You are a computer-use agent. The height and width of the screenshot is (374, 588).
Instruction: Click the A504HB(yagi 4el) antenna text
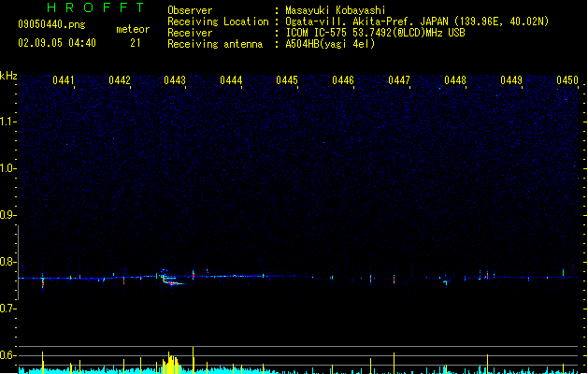click(x=330, y=44)
